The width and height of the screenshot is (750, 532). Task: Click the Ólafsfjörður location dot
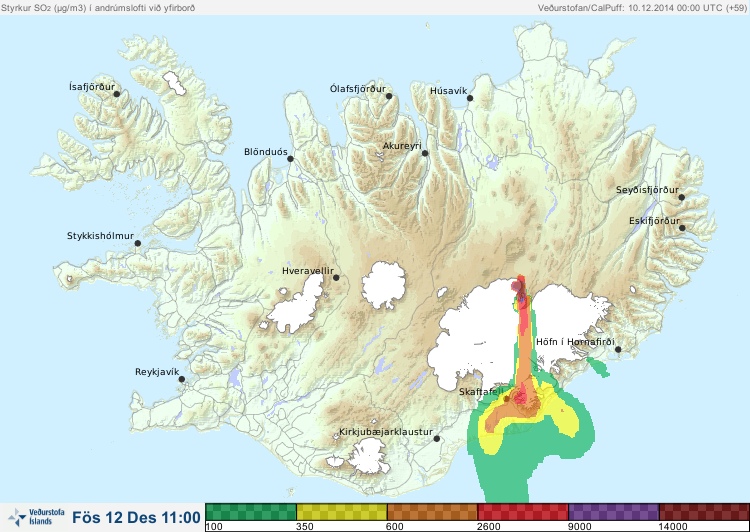pos(389,96)
